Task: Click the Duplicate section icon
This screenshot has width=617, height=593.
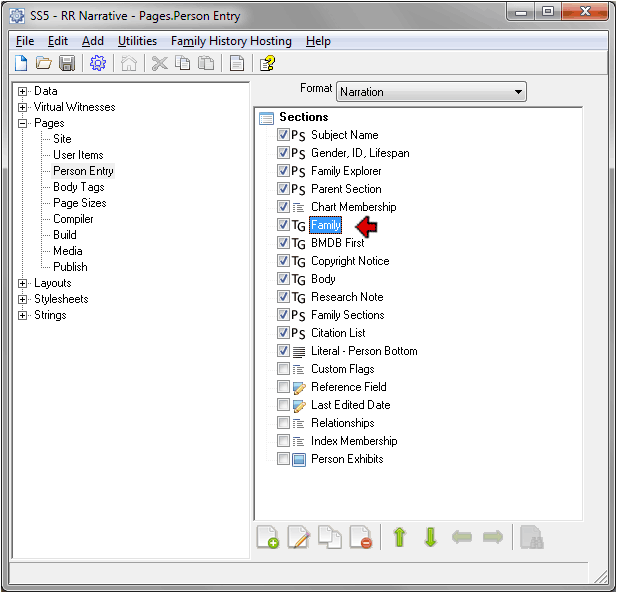Action: 330,537
